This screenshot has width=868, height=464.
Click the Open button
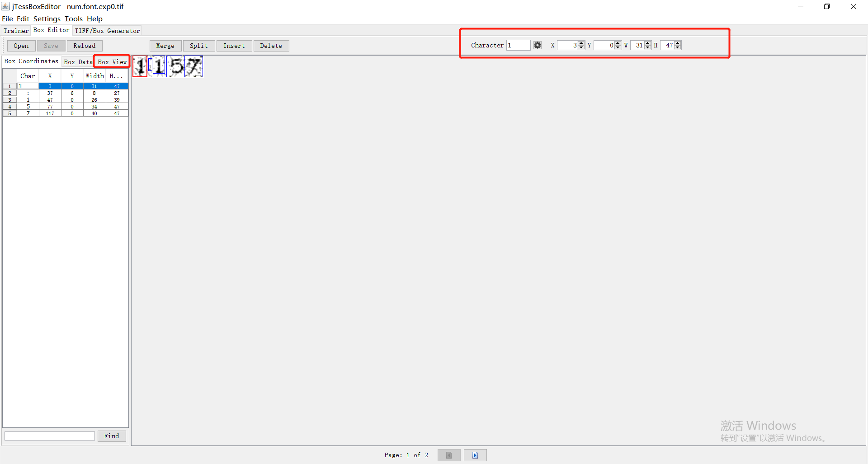coord(21,46)
